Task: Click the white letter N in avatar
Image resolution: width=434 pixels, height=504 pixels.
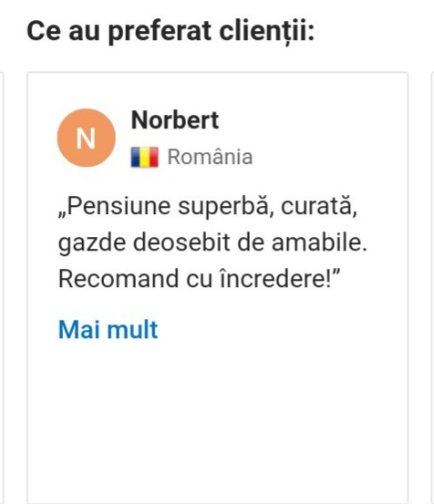Action: pos(86,139)
